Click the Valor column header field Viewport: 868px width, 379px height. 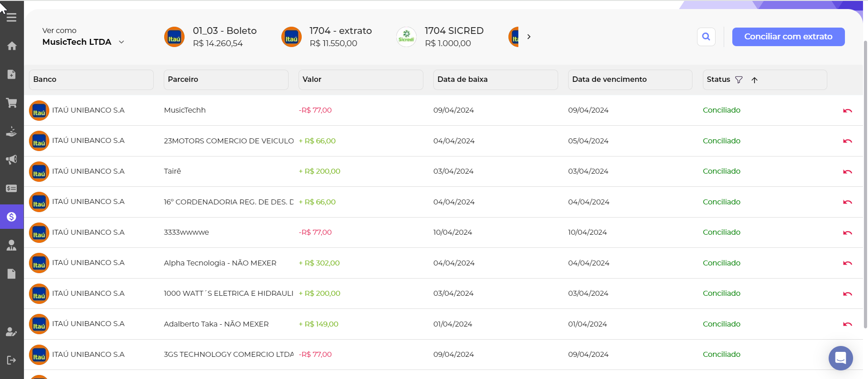(360, 80)
